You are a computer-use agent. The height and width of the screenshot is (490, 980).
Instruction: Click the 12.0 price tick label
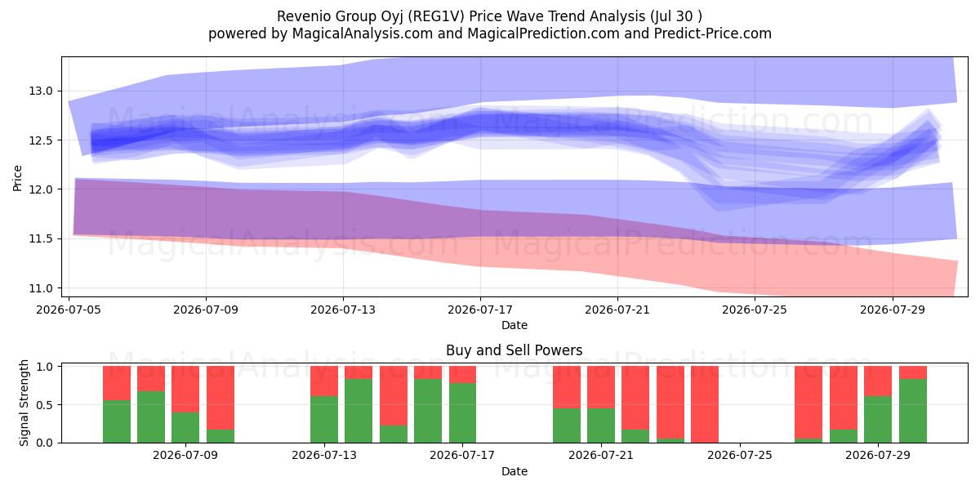[x=42, y=189]
